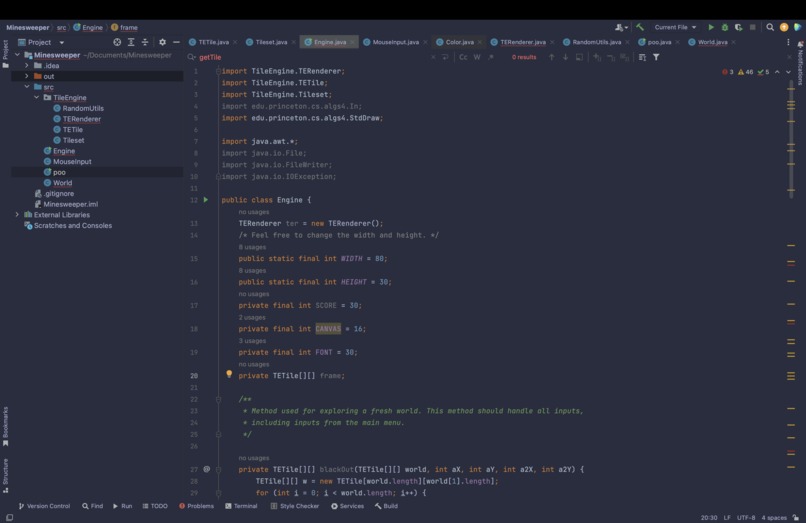Close the poo.java tab
Image resolution: width=806 pixels, height=523 pixels.
point(678,42)
